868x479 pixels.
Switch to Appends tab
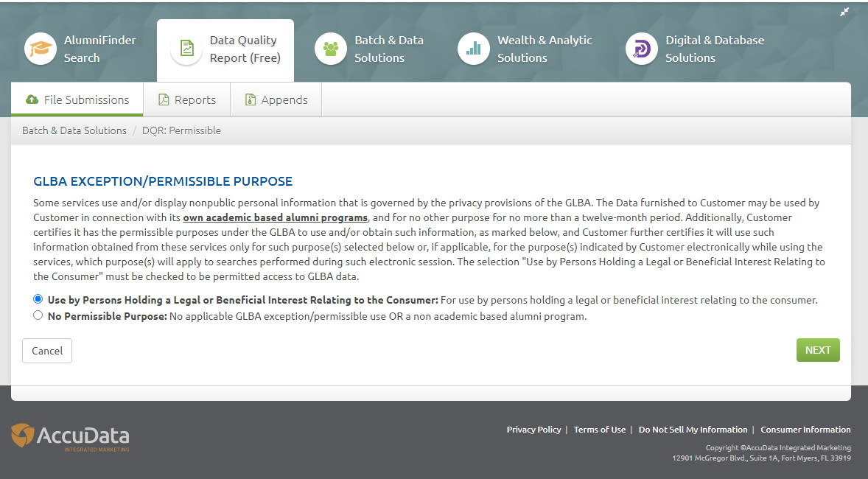tap(276, 99)
